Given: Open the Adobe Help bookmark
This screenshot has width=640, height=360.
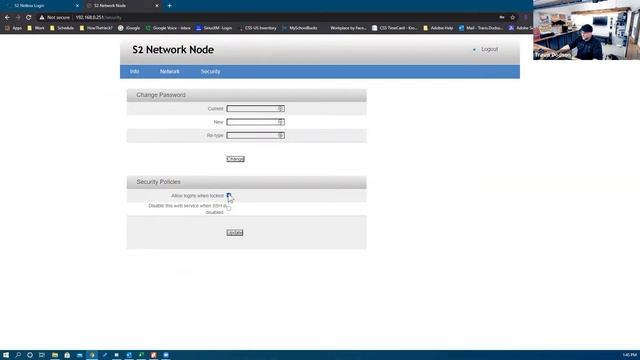Looking at the screenshot, I should pos(438,28).
